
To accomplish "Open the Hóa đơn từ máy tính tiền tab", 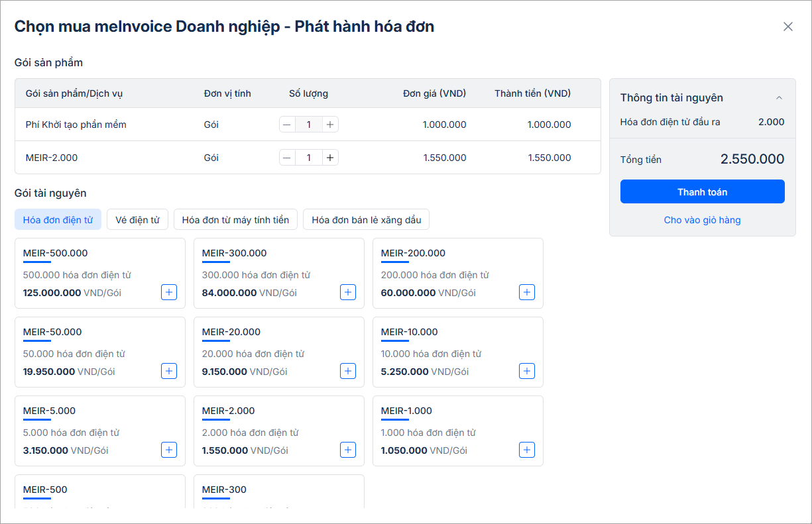I will [x=235, y=220].
